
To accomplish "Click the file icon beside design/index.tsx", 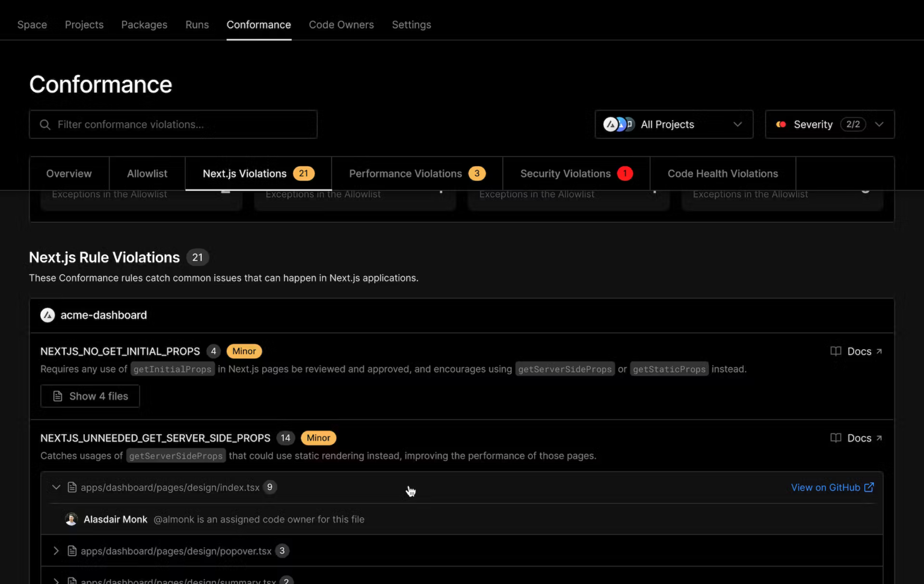I will [x=72, y=487].
